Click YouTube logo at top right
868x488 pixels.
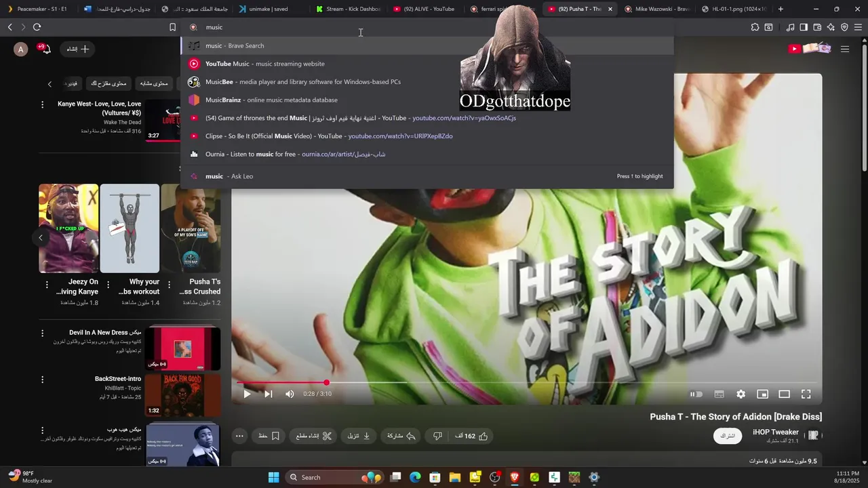coord(810,49)
